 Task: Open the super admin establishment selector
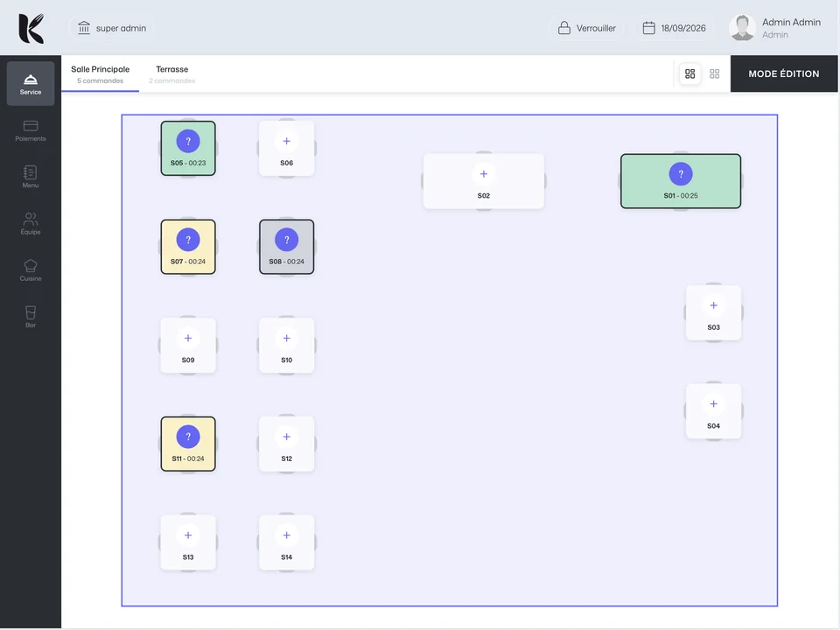111,28
